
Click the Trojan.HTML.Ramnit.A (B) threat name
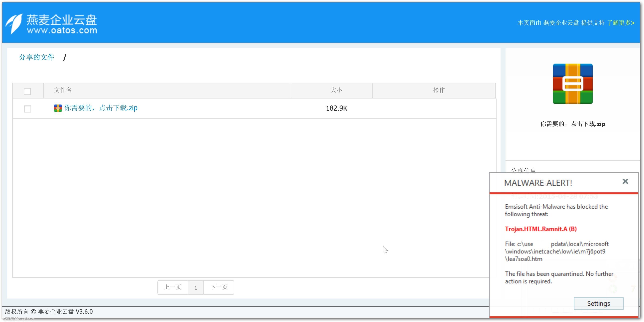[x=541, y=229]
